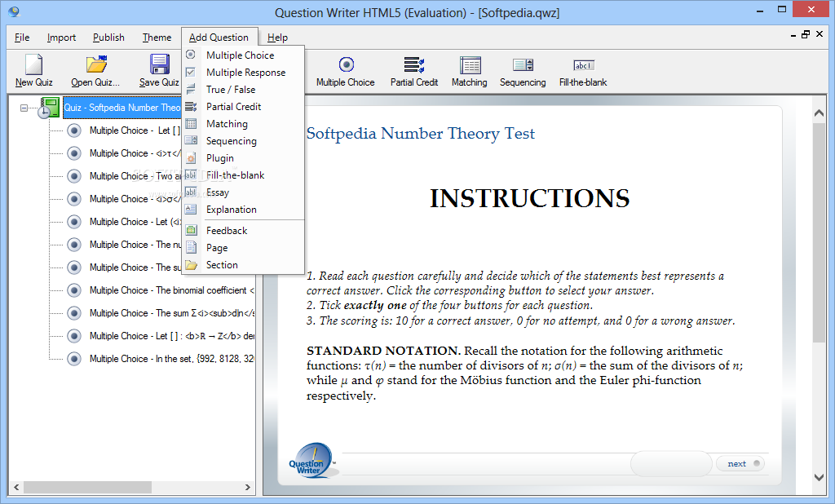Select tree item 'Multiple Choice - The su'
Image resolution: width=835 pixels, height=504 pixels.
(x=135, y=267)
